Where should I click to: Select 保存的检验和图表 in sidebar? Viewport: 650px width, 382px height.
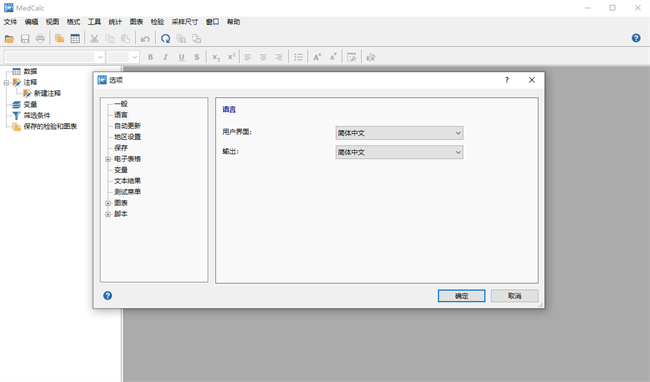click(x=50, y=126)
